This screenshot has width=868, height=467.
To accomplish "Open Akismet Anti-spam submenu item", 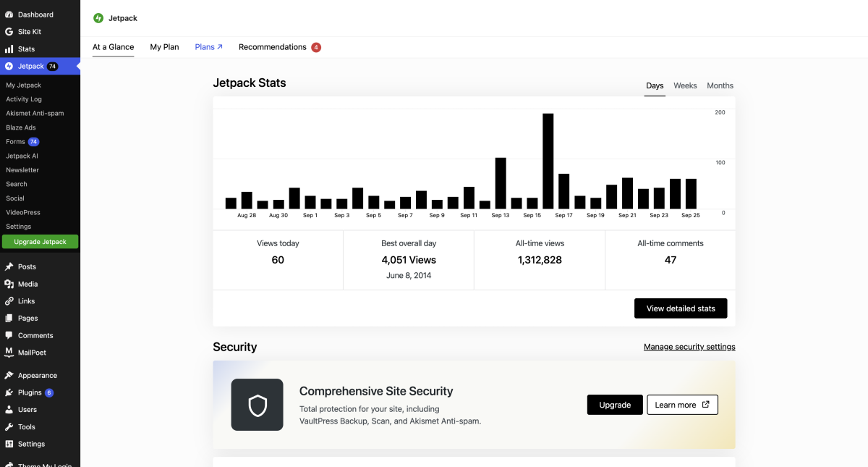I will 35,114.
